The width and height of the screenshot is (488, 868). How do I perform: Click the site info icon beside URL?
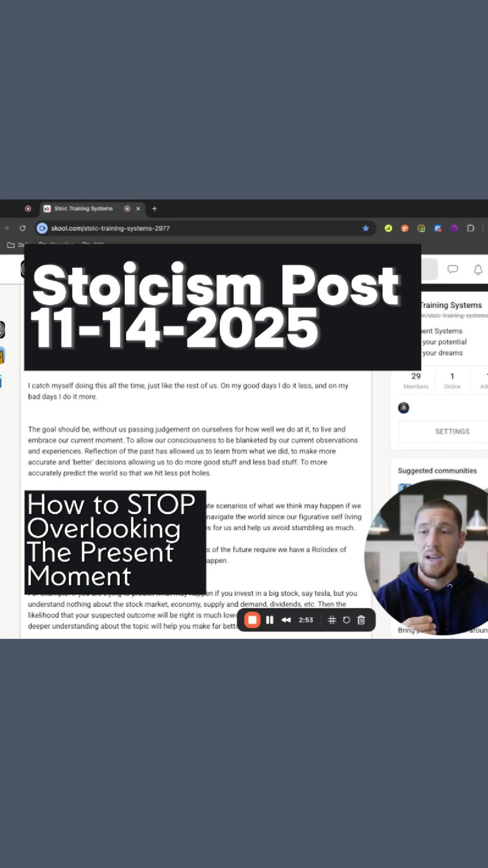tap(42, 229)
